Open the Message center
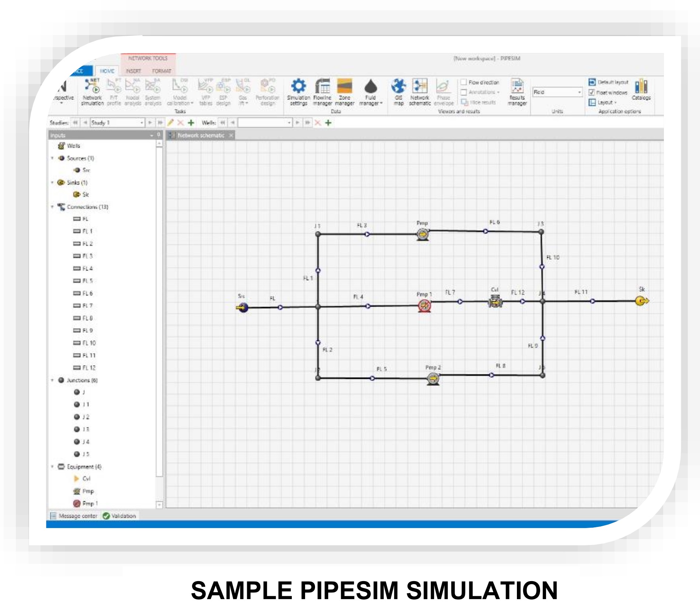The height and width of the screenshot is (615, 700). (x=74, y=516)
